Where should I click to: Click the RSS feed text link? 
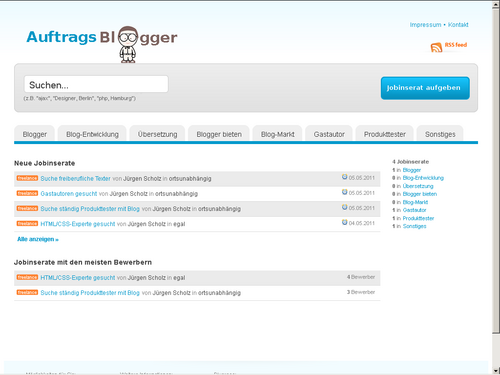[456, 45]
